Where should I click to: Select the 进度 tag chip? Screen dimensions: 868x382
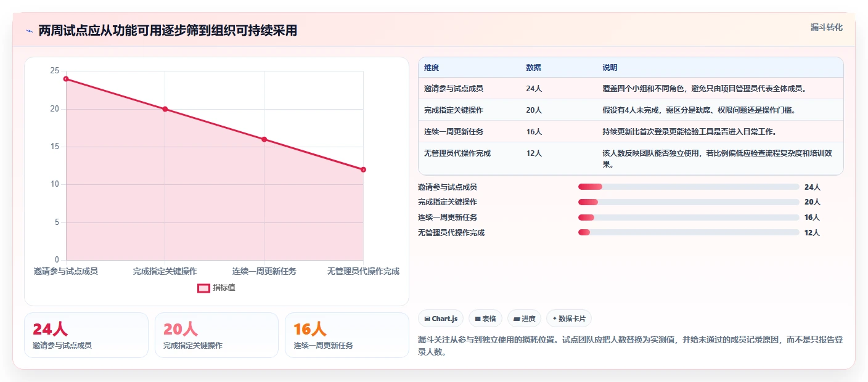524,319
